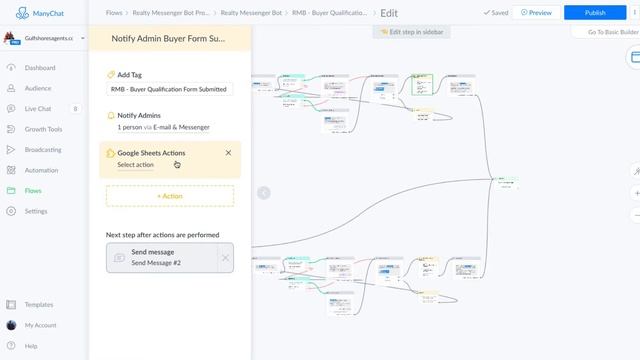The height and width of the screenshot is (360, 640).
Task: Click the Templates icon
Action: (11, 304)
